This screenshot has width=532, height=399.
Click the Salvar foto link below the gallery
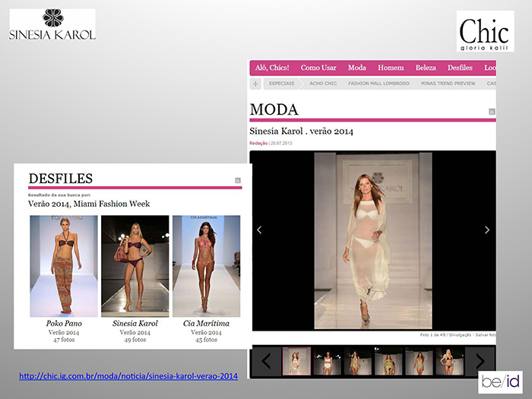(x=485, y=335)
